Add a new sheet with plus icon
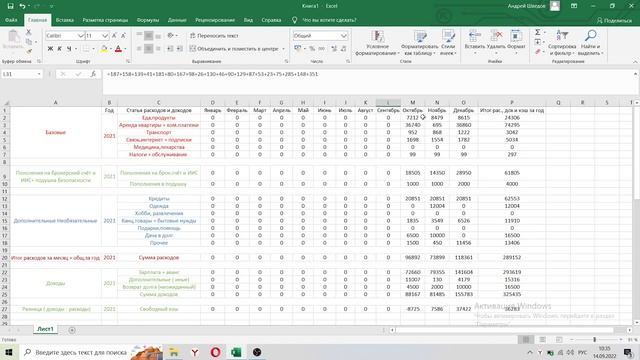 tap(72, 330)
